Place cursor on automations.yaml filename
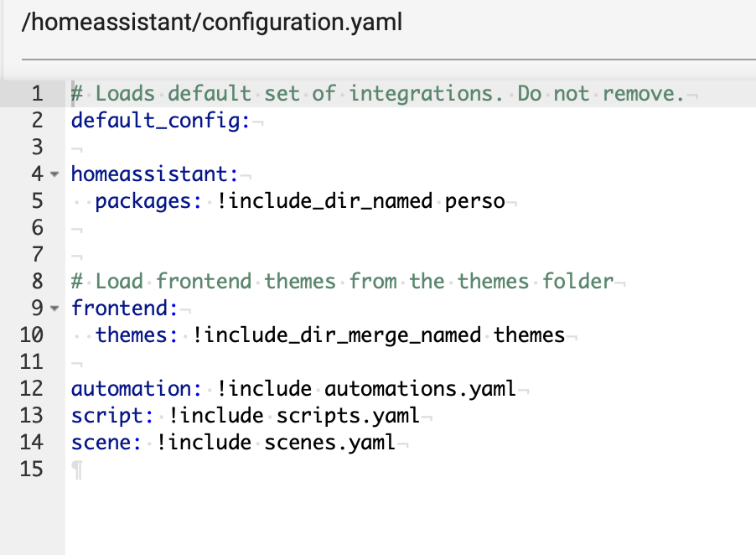Viewport: 756px width, 555px height. pos(422,389)
